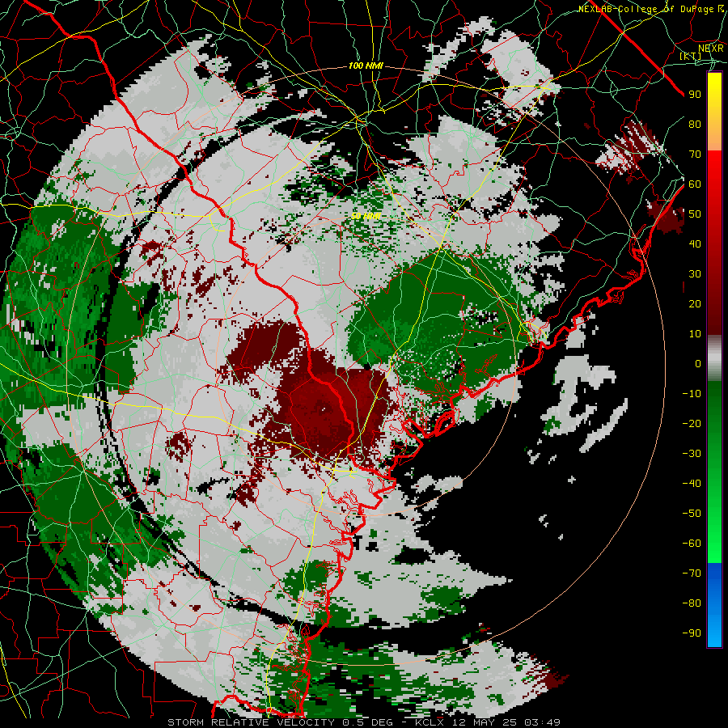The width and height of the screenshot is (728, 728).
Task: Click the "NEXR" label above the color scale
Action: pyautogui.click(x=710, y=48)
